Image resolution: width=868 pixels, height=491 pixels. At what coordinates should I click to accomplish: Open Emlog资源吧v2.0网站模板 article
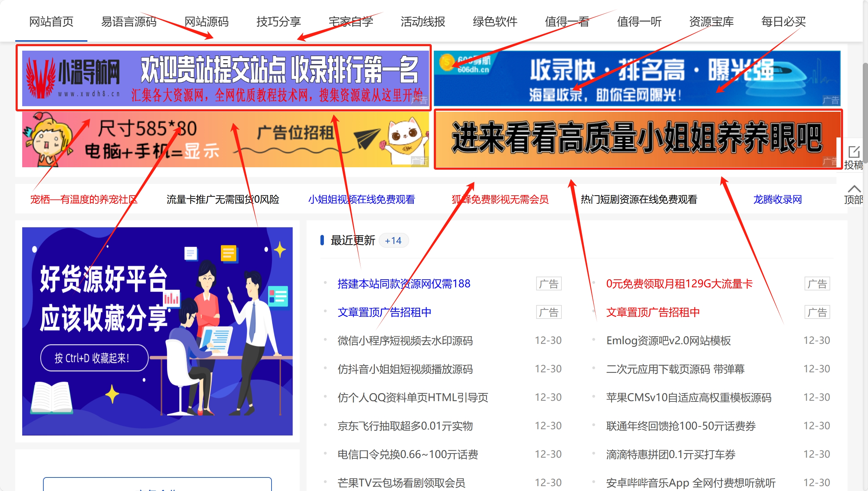click(x=668, y=341)
